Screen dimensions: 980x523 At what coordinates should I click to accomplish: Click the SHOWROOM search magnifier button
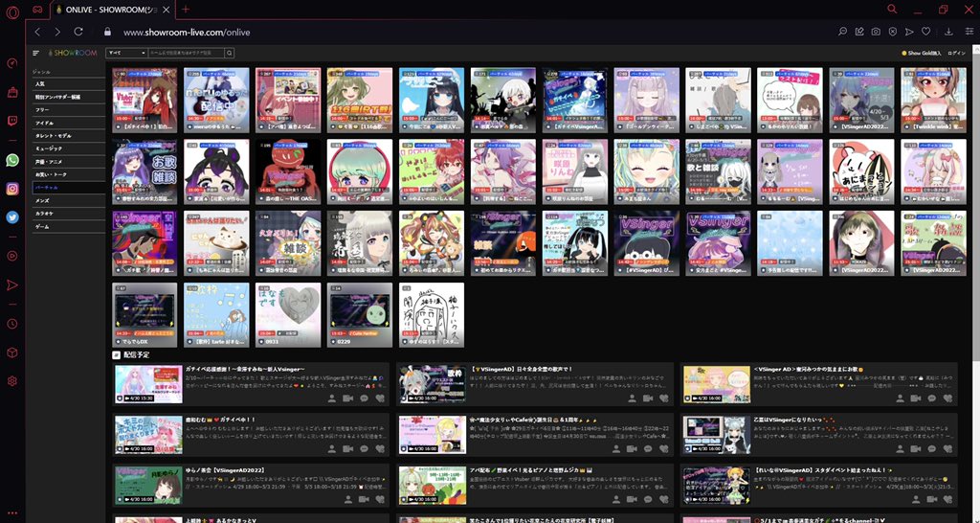[x=230, y=54]
